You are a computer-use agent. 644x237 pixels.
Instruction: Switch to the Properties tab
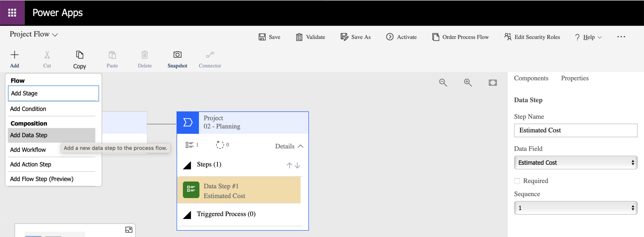(x=575, y=78)
